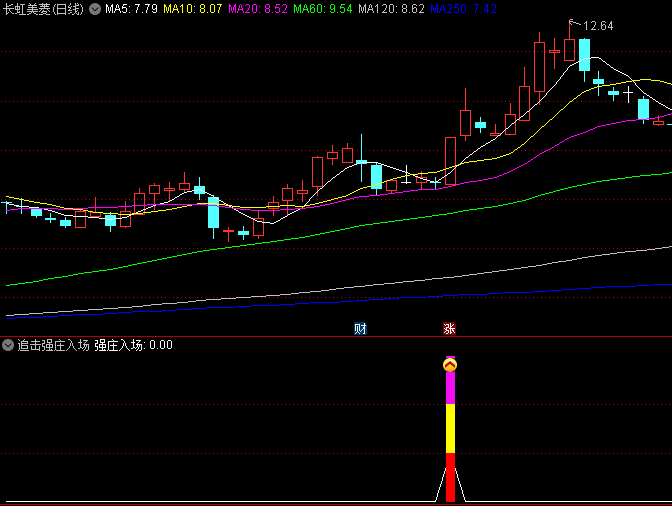Select the highest cyan candlestick below 12.64

[584, 55]
